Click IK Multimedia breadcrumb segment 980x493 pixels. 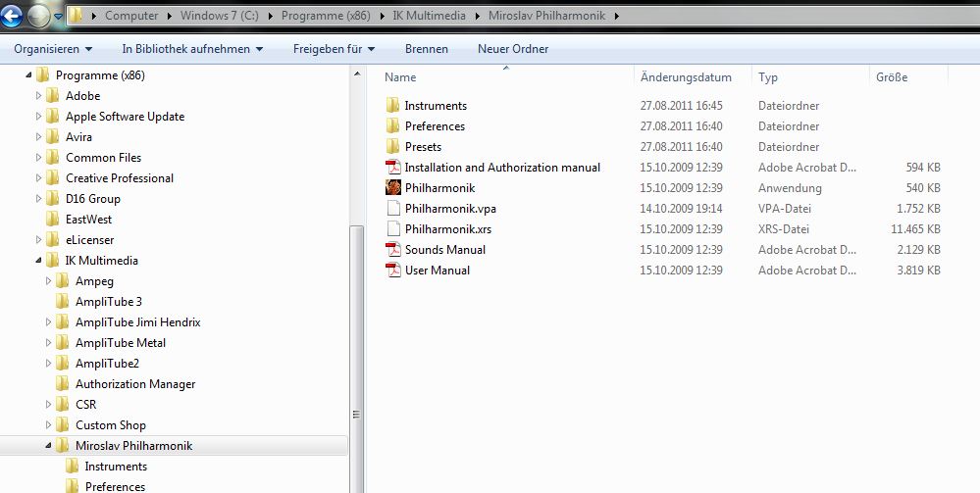429,16
